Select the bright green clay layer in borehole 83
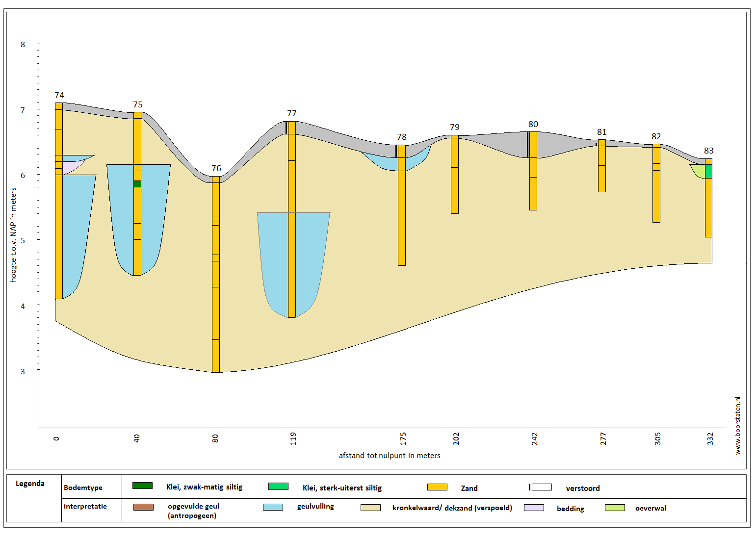This screenshot has width=756, height=540. (708, 172)
